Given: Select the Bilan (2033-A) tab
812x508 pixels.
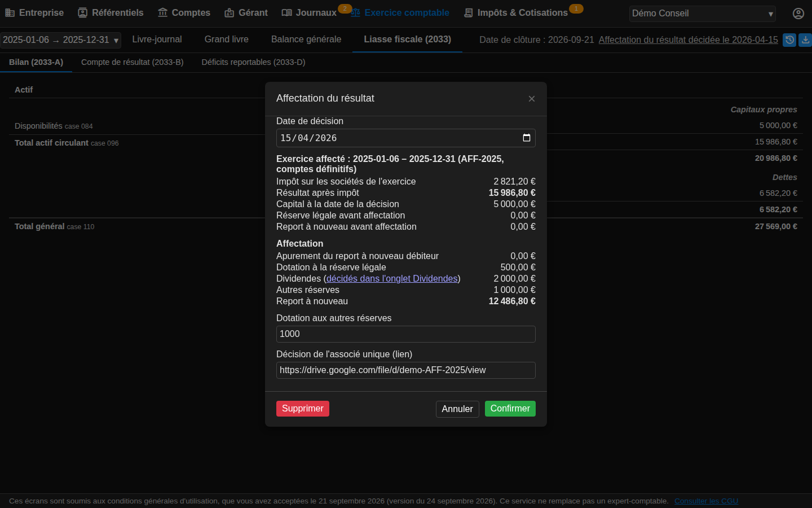Looking at the screenshot, I should click(36, 62).
